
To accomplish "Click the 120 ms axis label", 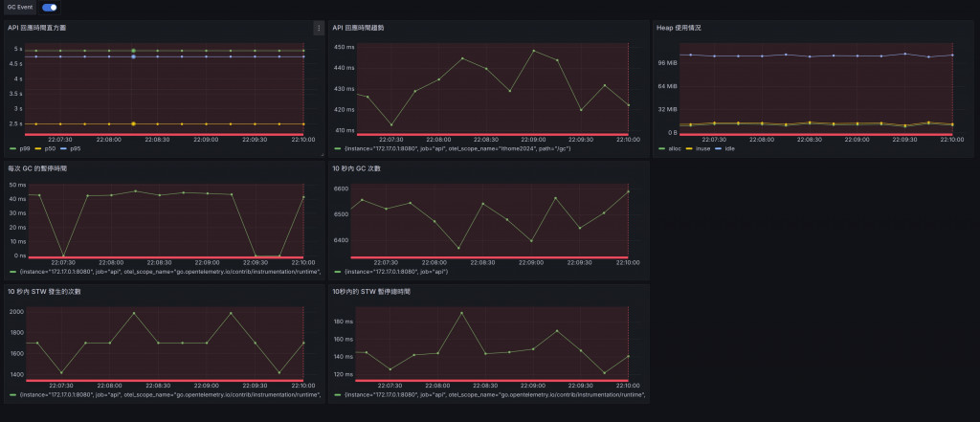I will click(345, 374).
